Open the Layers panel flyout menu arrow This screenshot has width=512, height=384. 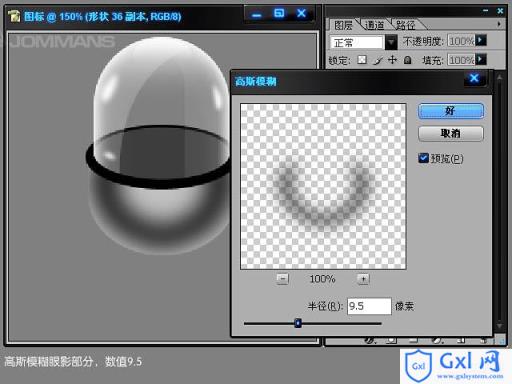tap(499, 24)
